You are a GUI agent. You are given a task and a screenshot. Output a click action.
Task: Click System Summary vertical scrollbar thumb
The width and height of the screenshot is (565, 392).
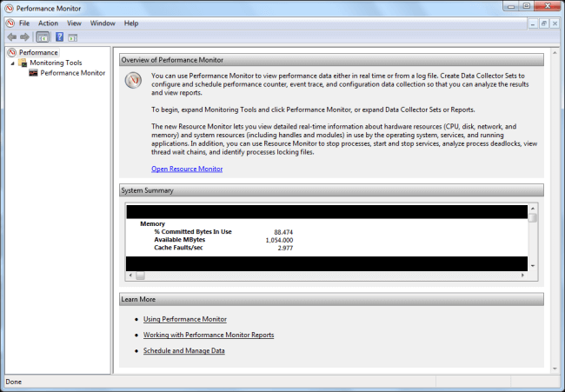pos(533,217)
